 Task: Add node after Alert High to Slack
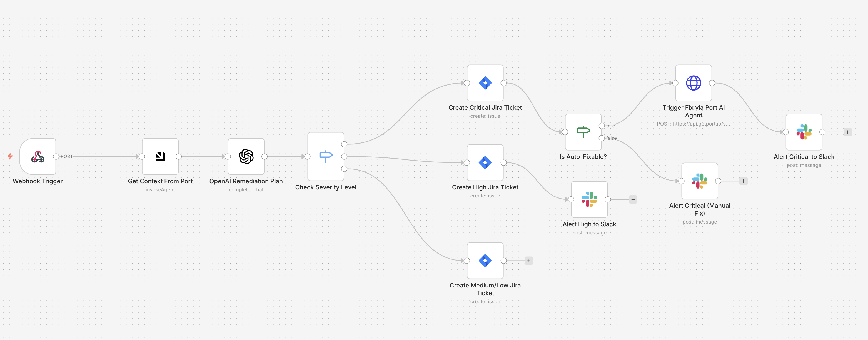[633, 199]
